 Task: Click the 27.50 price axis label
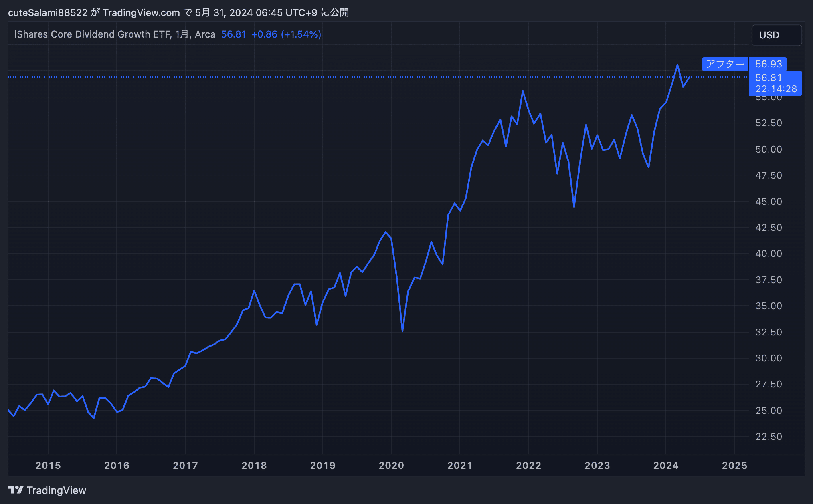pyautogui.click(x=769, y=384)
